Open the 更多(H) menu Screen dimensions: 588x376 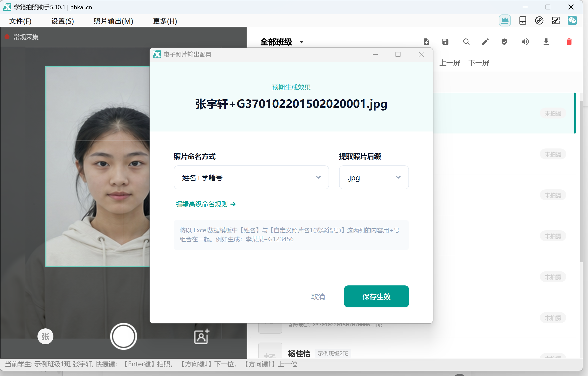click(165, 21)
